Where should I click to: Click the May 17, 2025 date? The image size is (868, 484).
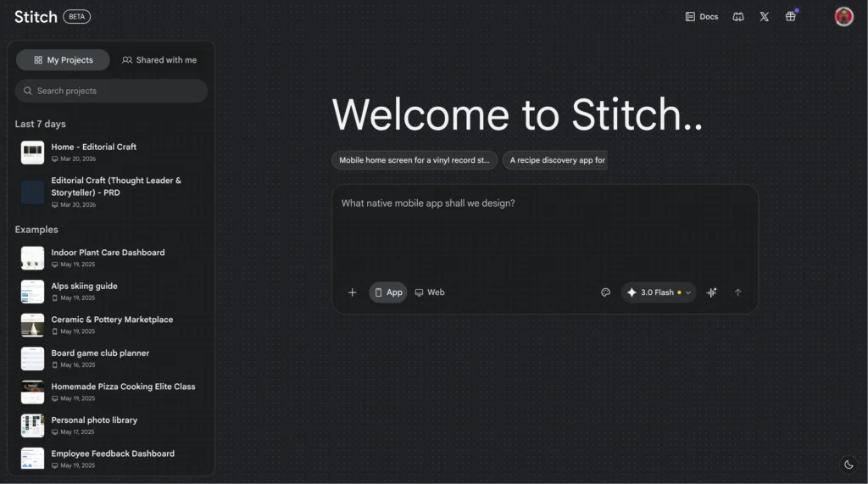77,432
